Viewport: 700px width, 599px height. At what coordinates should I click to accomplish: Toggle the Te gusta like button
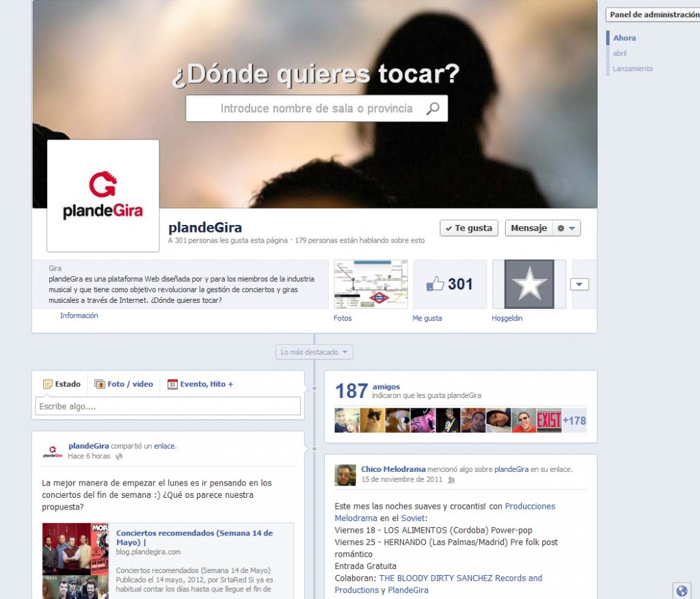pos(469,228)
